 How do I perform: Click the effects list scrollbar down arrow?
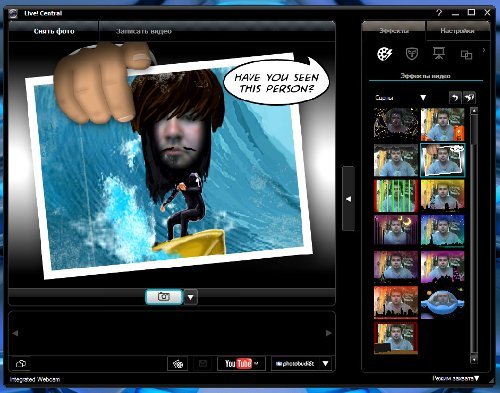tap(474, 359)
